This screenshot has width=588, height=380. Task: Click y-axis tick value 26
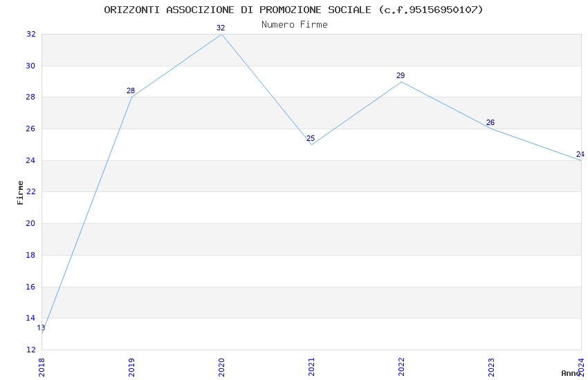point(30,129)
